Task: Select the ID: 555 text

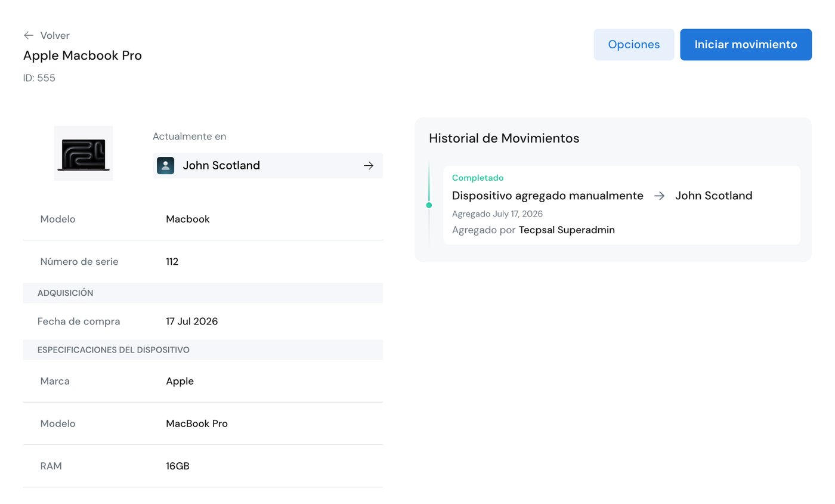Action: 39,78
